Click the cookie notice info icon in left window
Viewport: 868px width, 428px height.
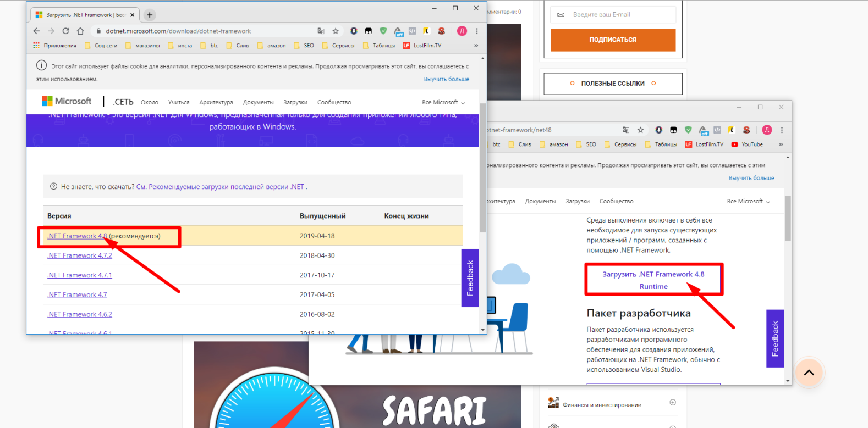[x=41, y=65]
